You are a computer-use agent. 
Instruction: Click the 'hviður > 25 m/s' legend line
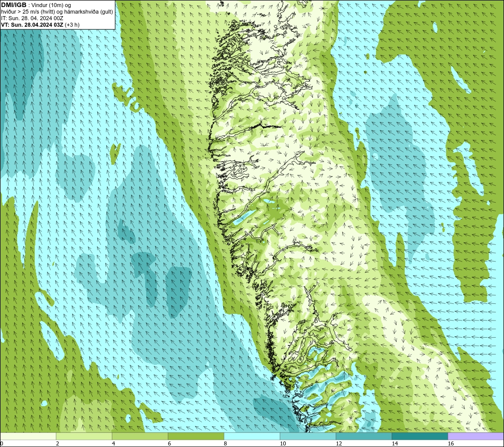57,12
